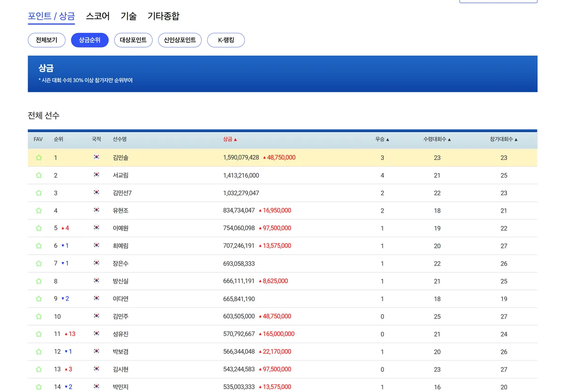Toggle favorite star for 유현조

click(39, 210)
